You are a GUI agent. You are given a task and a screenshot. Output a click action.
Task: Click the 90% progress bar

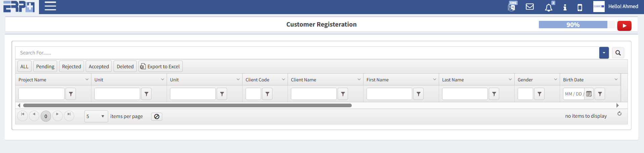[573, 25]
